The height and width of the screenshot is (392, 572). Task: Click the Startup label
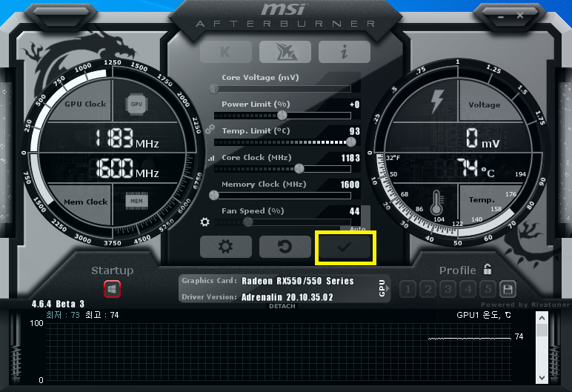pos(113,270)
